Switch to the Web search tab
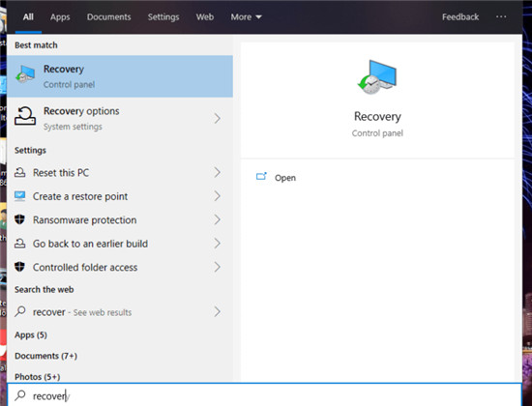 (205, 17)
